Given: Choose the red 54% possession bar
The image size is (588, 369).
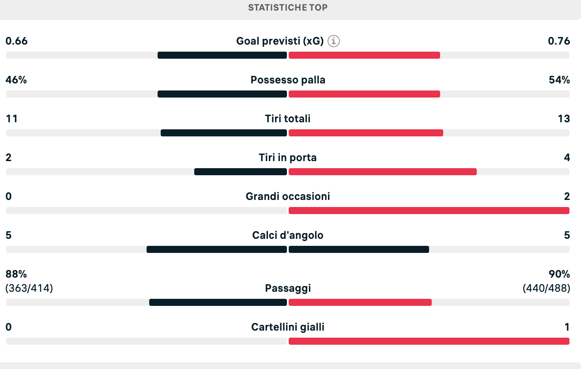Looking at the screenshot, I should pos(364,94).
